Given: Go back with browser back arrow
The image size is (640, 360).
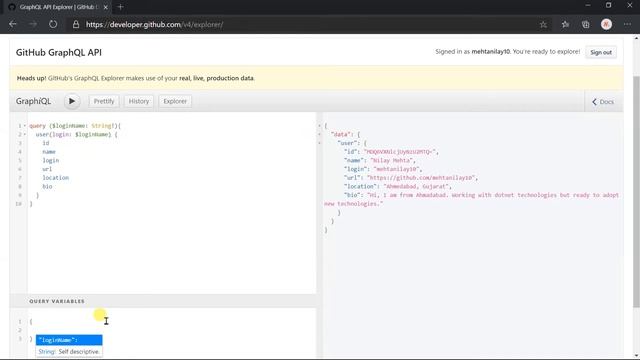Looking at the screenshot, I should click(13, 24).
